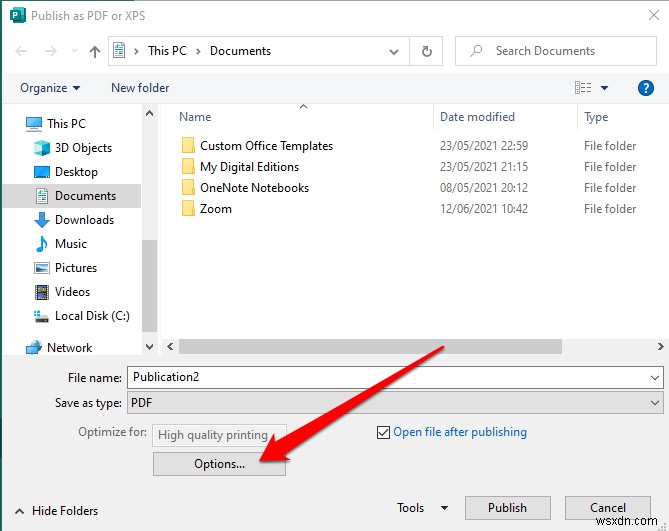Expand the address bar history dropdown
Viewport: 669px width, 531px height.
click(x=394, y=52)
